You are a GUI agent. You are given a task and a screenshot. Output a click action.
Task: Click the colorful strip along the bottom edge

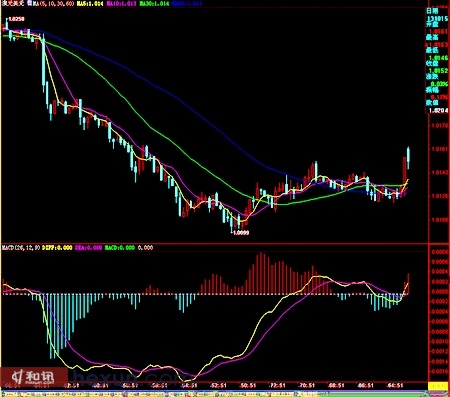[225, 394]
